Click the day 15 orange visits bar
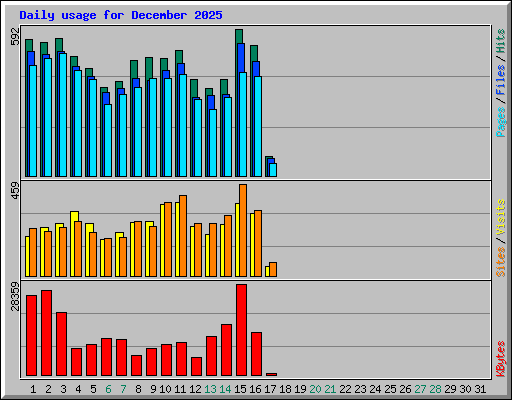The image size is (512, 400). (x=243, y=230)
